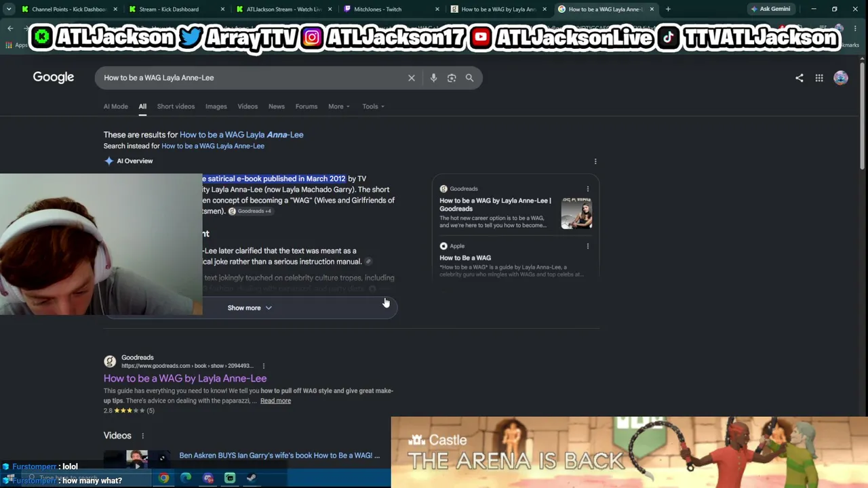The height and width of the screenshot is (488, 868).
Task: Open more options for Goodreads search result
Action: pos(264,366)
